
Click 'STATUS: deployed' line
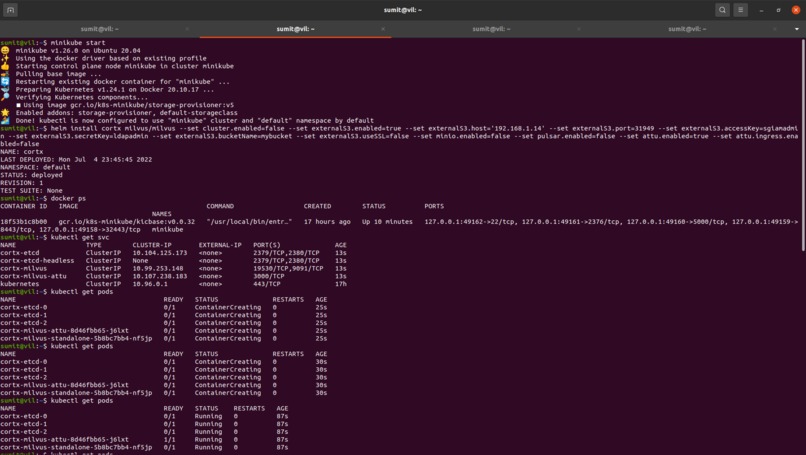[31, 175]
